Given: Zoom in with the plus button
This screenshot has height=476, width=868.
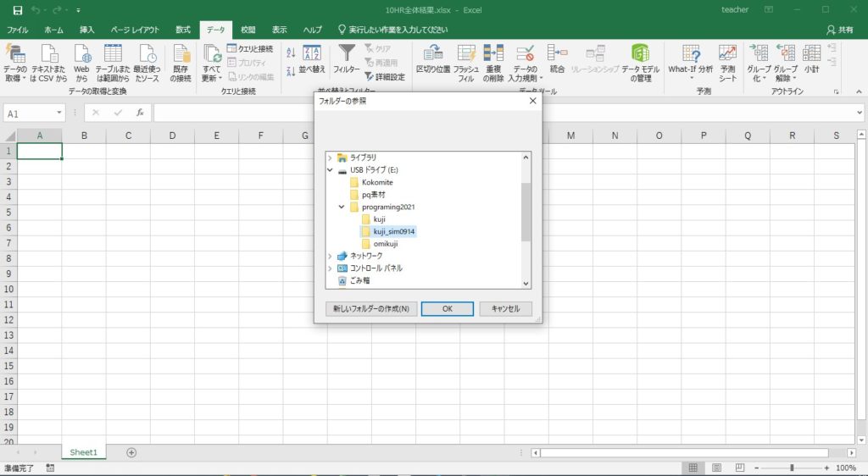Looking at the screenshot, I should pyautogui.click(x=827, y=468).
